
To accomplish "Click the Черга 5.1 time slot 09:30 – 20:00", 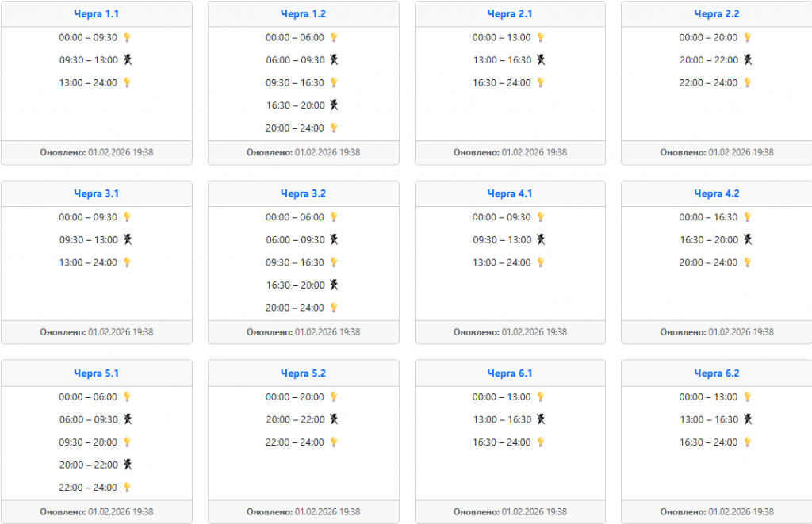I will coord(88,442).
